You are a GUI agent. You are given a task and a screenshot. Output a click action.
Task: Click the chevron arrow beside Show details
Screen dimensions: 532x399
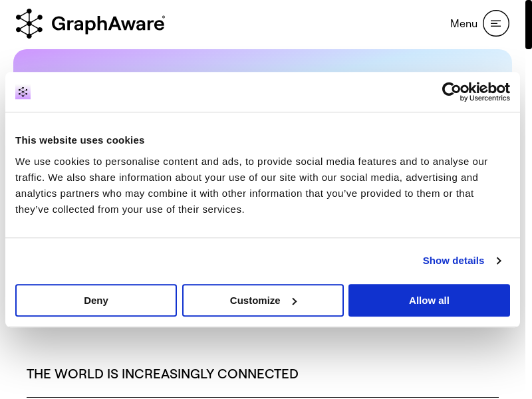pyautogui.click(x=499, y=261)
